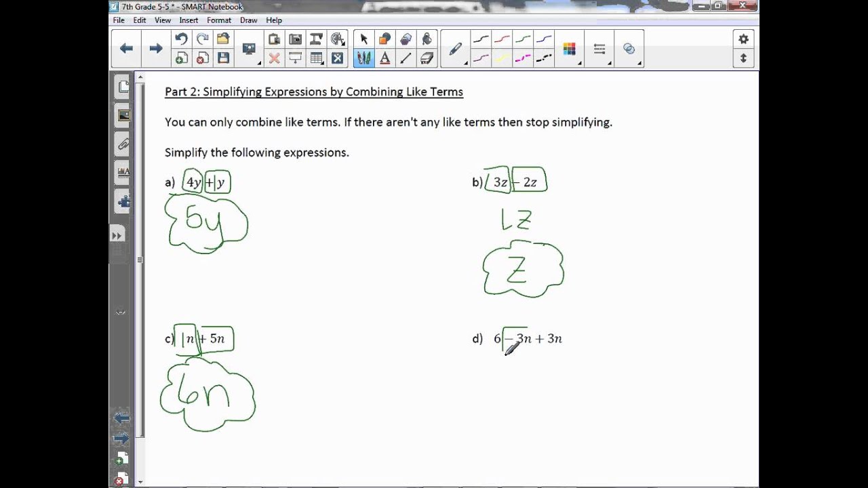Viewport: 868px width, 488px height.
Task: Open the Attachments paperclip tab
Action: [123, 144]
